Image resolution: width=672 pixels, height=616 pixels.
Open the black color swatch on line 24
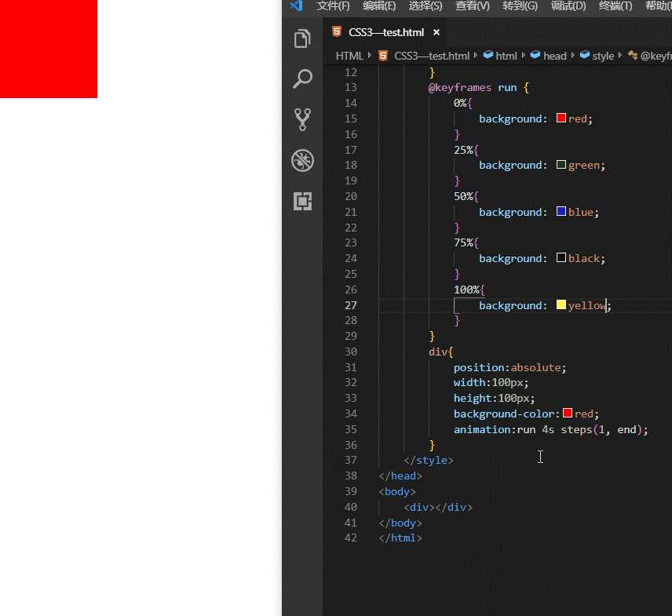pyautogui.click(x=561, y=257)
